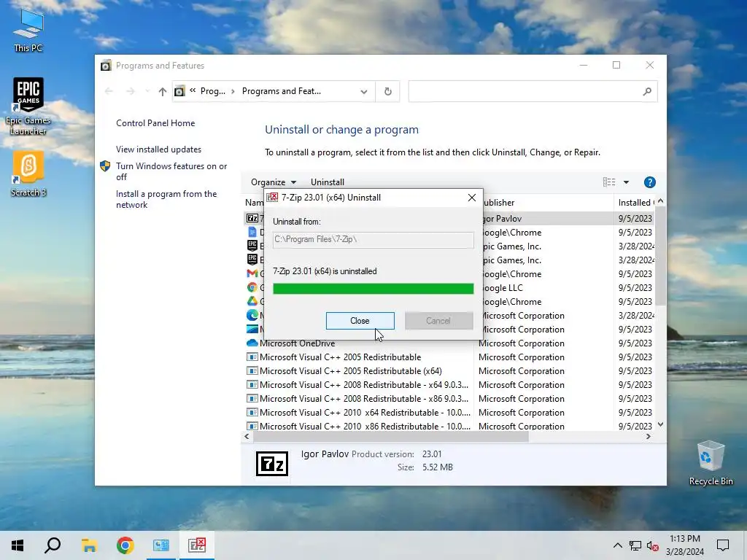The height and width of the screenshot is (560, 747).
Task: Expand the address bar history dropdown
Action: click(x=364, y=91)
